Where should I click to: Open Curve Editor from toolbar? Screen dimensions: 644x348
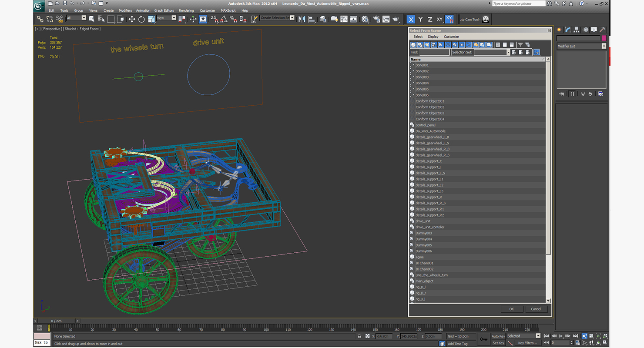[344, 19]
